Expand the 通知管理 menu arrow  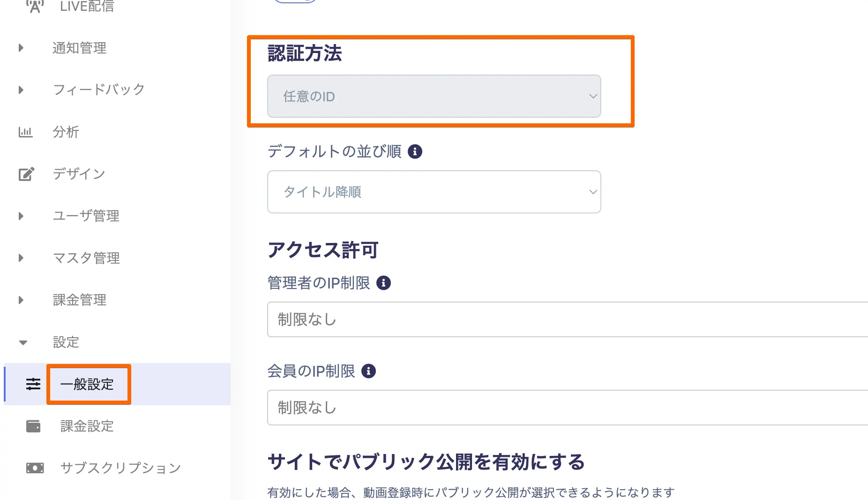[x=21, y=48]
